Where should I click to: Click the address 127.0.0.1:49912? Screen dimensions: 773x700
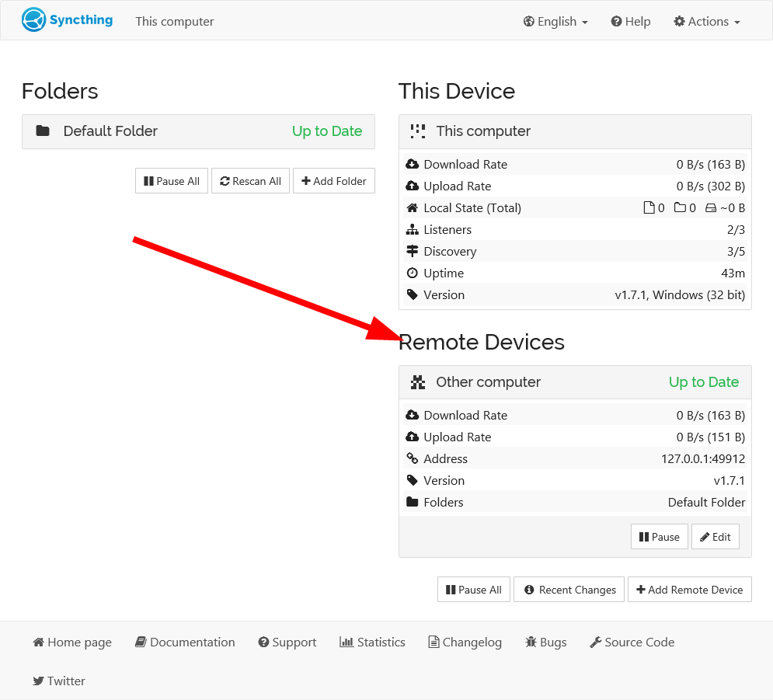[x=703, y=459]
